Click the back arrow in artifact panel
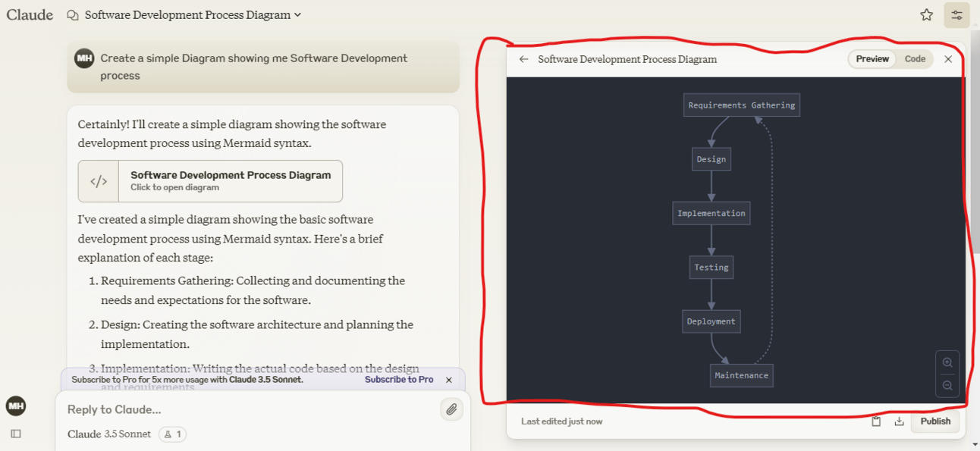The width and height of the screenshot is (980, 451). pos(523,59)
